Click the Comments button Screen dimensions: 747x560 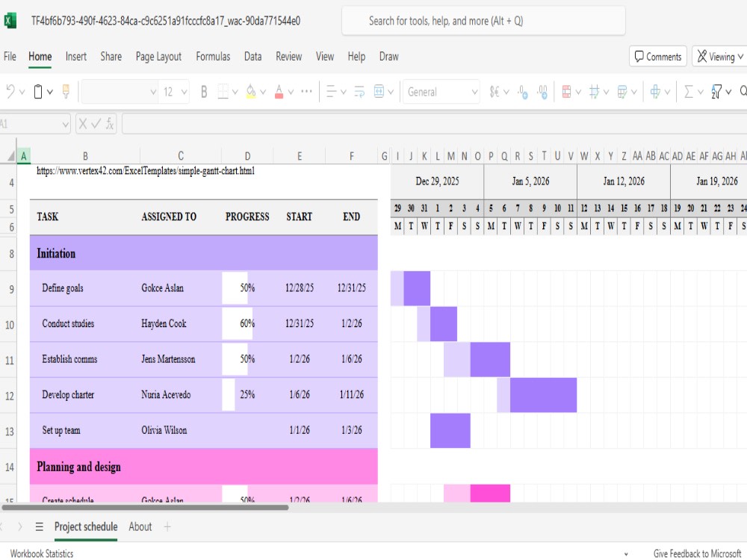click(x=658, y=57)
